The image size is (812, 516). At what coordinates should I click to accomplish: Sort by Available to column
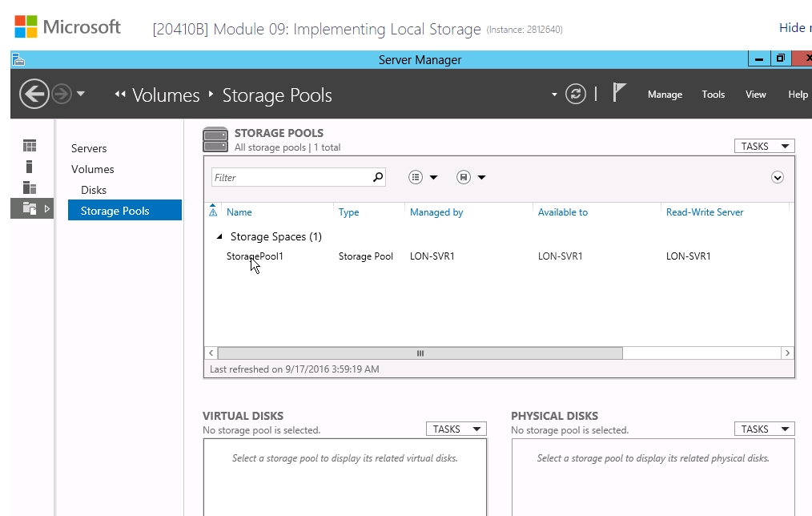[x=563, y=212]
